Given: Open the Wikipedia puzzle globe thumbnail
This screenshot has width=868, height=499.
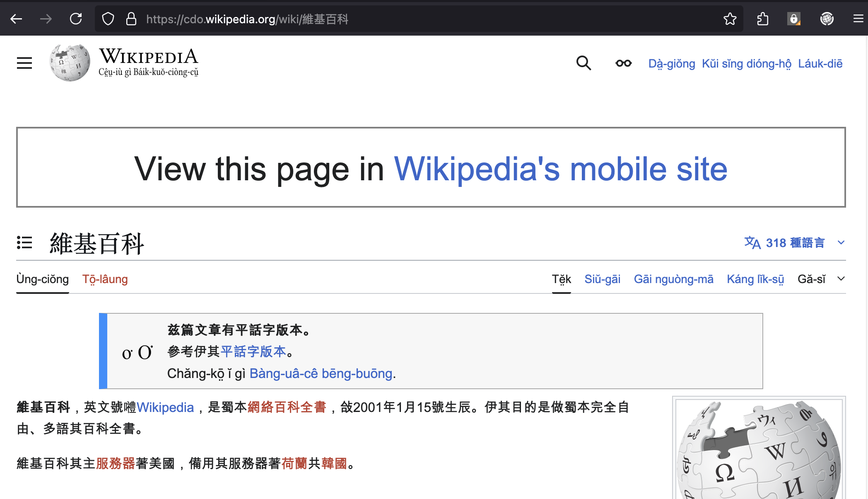Looking at the screenshot, I should [x=759, y=450].
